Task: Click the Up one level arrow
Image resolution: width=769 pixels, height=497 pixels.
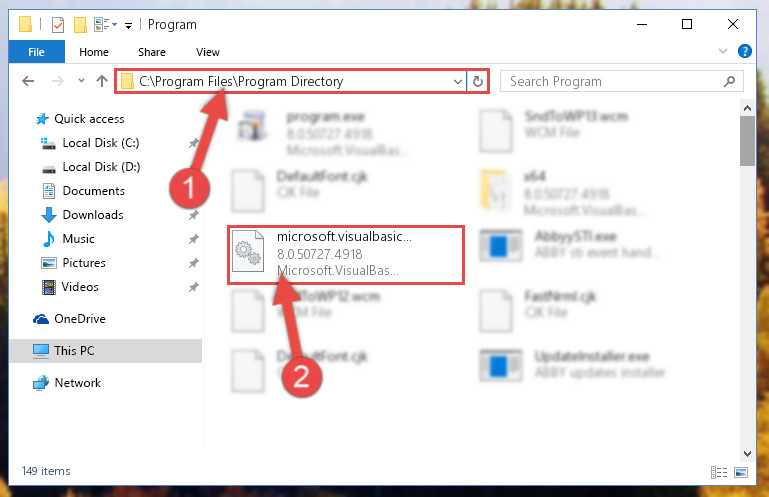Action: point(102,81)
